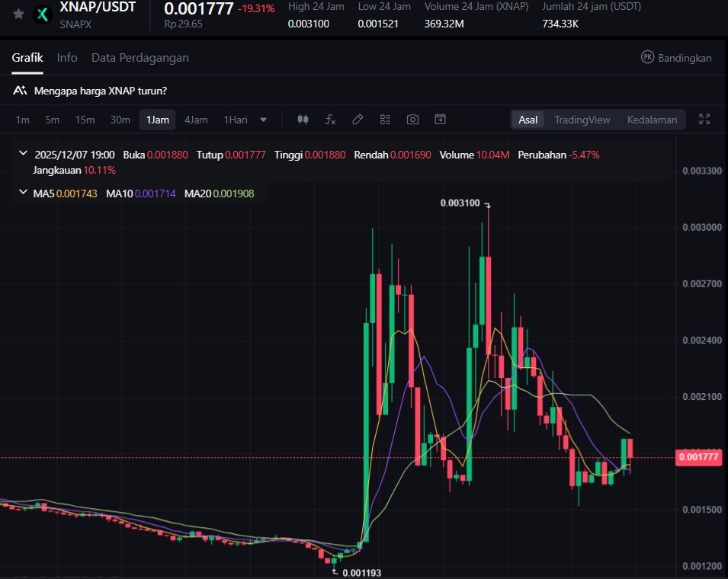Select the 15m timeframe
Viewport: 728px width, 579px height.
pos(85,120)
